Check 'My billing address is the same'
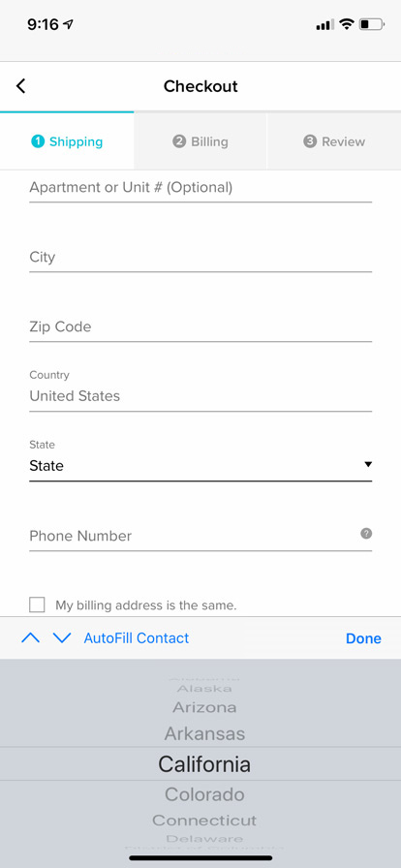Image resolution: width=401 pixels, height=868 pixels. pyautogui.click(x=37, y=604)
